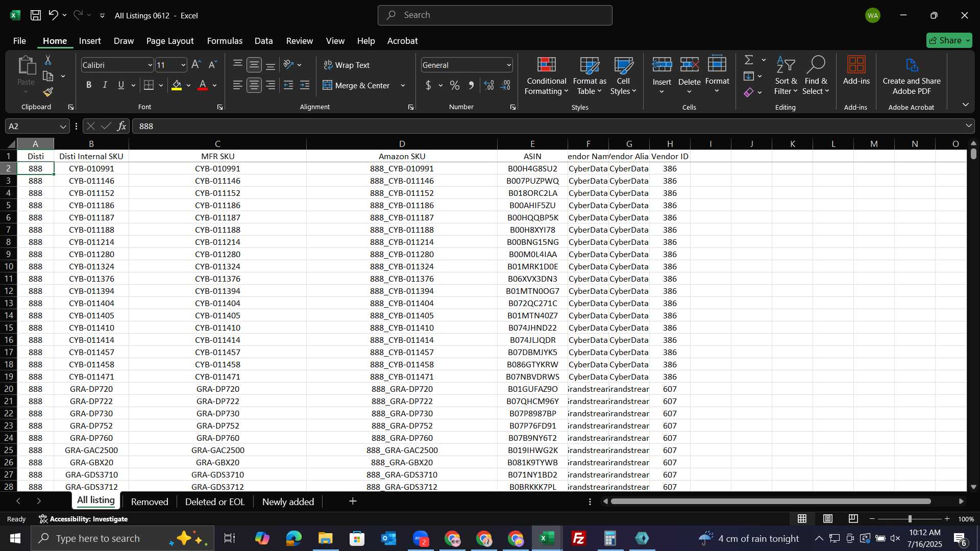Screen dimensions: 980x551
Task: Click the Orientation text angle icon
Action: coord(288,65)
